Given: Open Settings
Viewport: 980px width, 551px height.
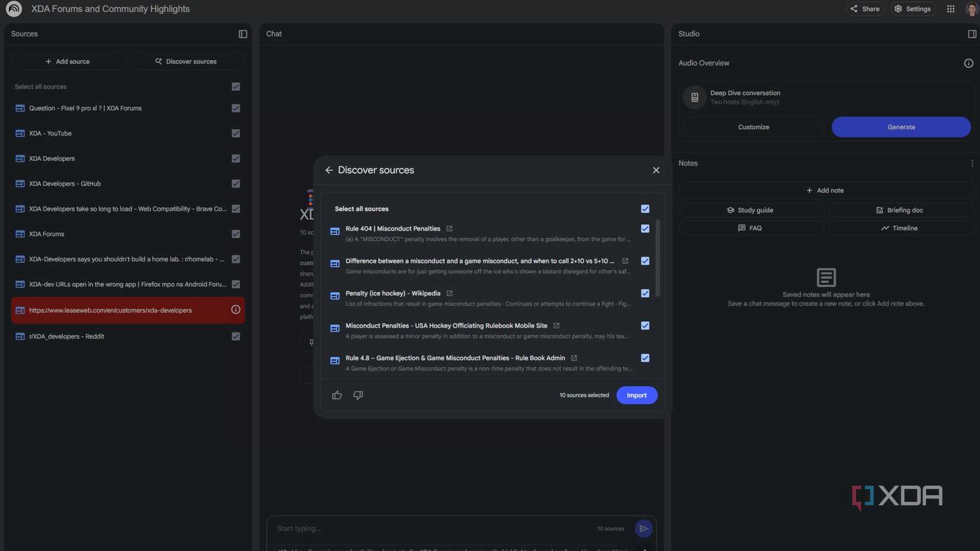Looking at the screenshot, I should [912, 9].
